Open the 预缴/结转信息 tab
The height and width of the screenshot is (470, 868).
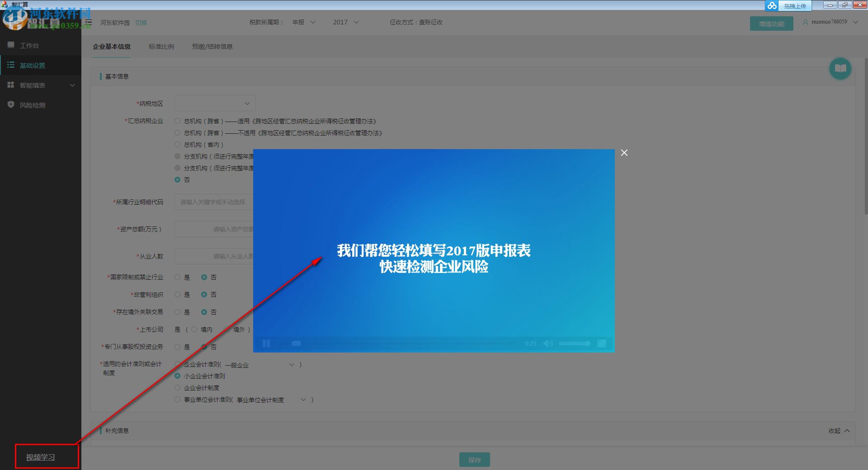click(x=212, y=46)
